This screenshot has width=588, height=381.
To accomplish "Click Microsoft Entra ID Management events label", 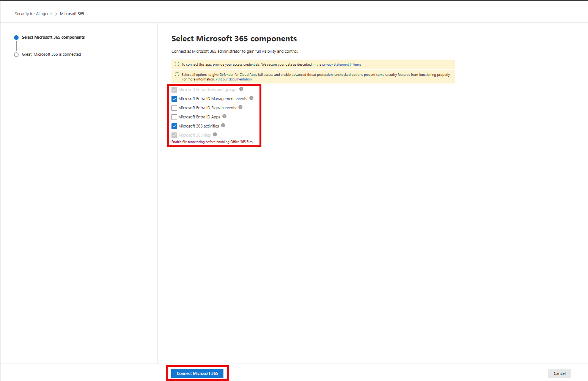I will click(x=213, y=99).
